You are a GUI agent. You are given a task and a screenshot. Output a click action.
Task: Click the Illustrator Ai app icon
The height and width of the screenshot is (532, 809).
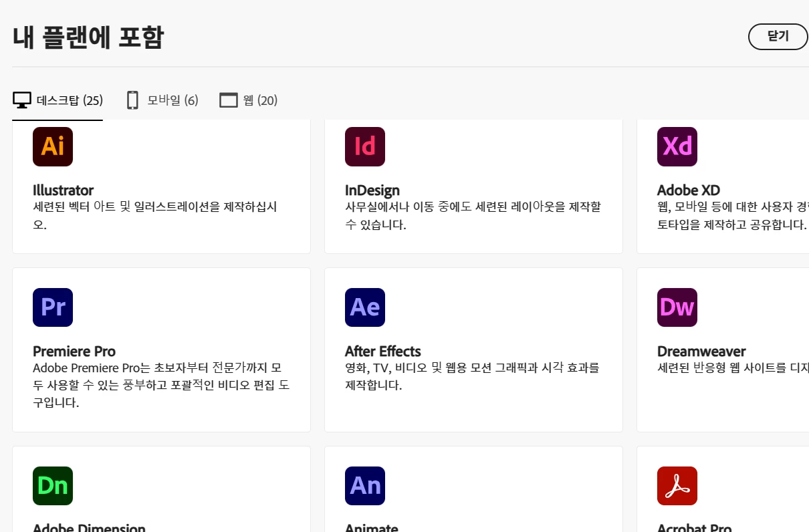(53, 146)
